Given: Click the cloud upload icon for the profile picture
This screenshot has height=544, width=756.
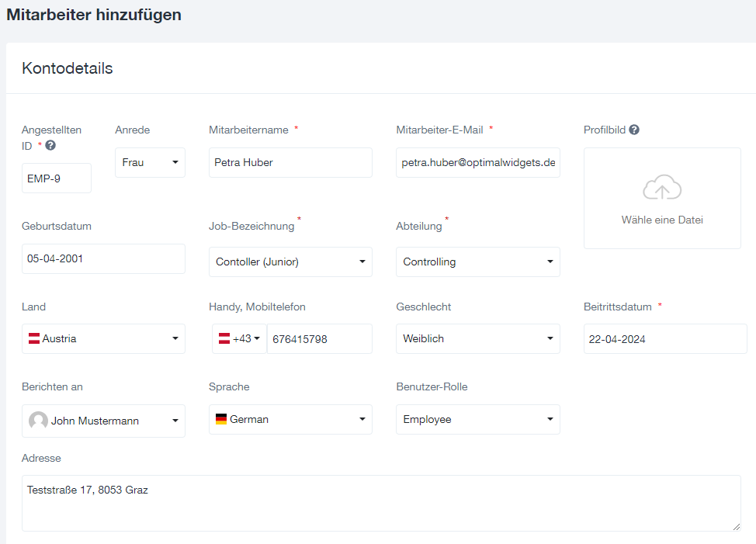Looking at the screenshot, I should pyautogui.click(x=662, y=187).
